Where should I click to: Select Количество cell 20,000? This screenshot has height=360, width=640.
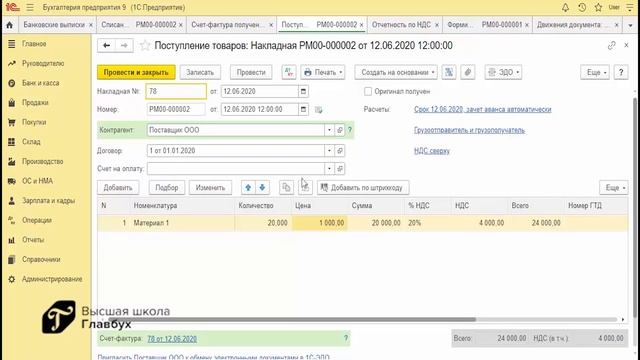[x=263, y=223]
